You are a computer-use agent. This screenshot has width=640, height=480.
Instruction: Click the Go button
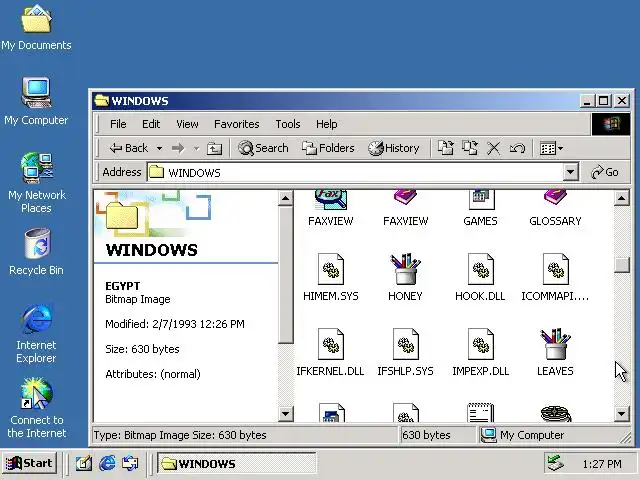point(605,172)
